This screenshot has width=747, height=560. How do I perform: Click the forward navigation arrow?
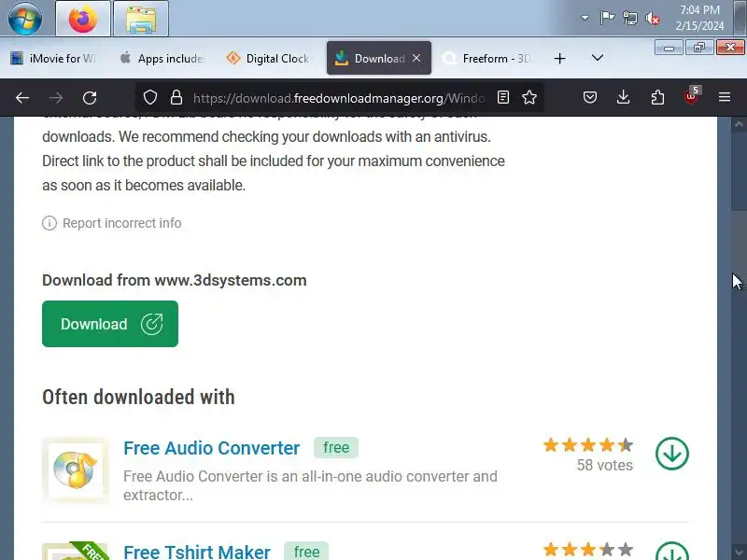click(x=56, y=98)
